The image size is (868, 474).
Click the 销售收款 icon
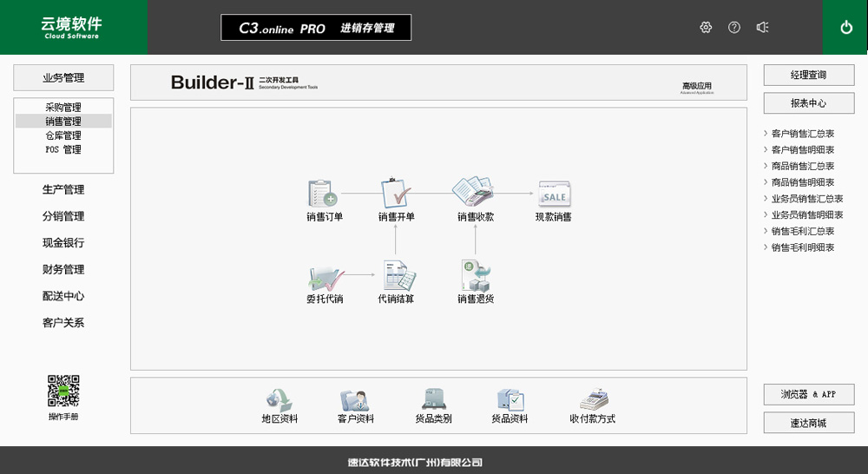coord(474,192)
